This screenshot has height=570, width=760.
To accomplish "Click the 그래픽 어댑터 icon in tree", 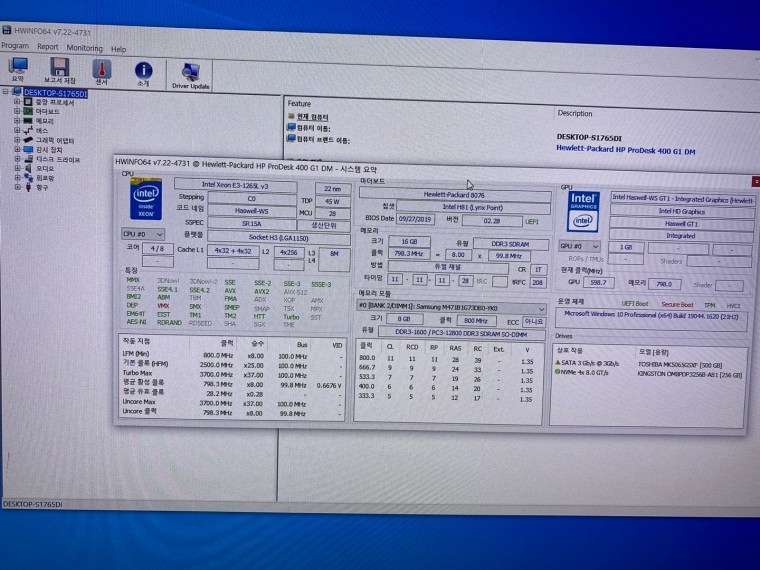I will click(28, 140).
